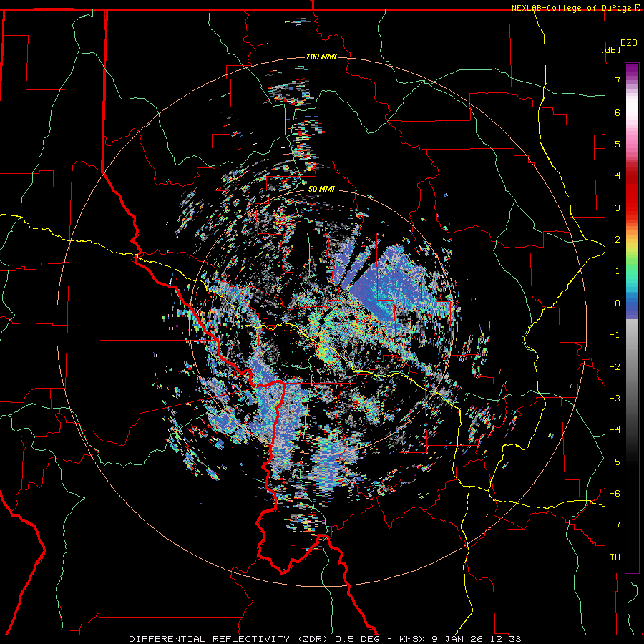
Task: Click the 1 tick label on scale
Action: pos(618,271)
